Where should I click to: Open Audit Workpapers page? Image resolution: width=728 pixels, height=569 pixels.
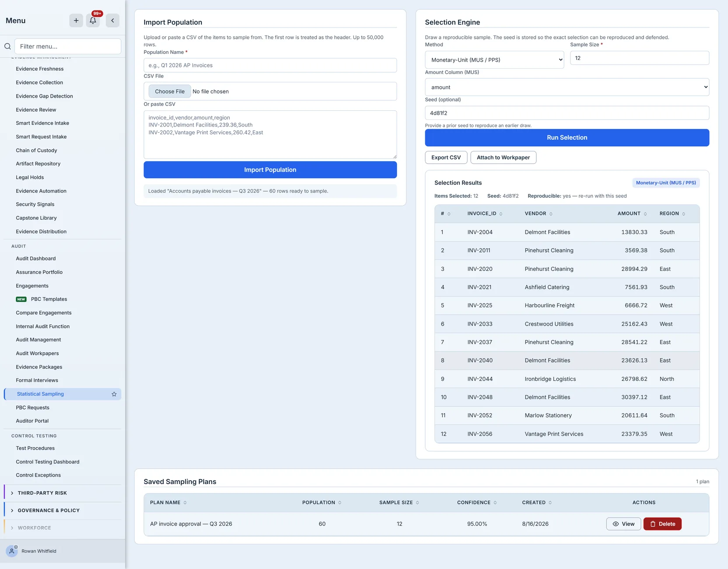[x=37, y=353]
